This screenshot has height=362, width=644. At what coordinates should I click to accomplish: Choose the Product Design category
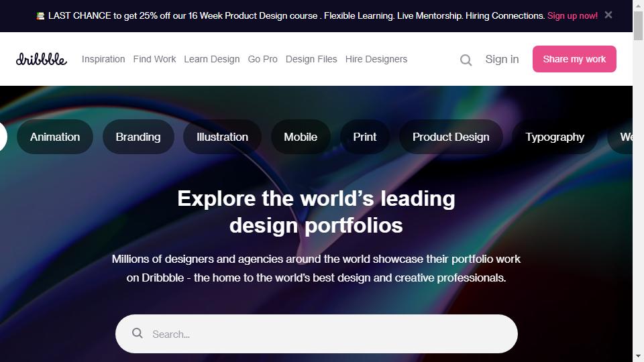tap(451, 137)
